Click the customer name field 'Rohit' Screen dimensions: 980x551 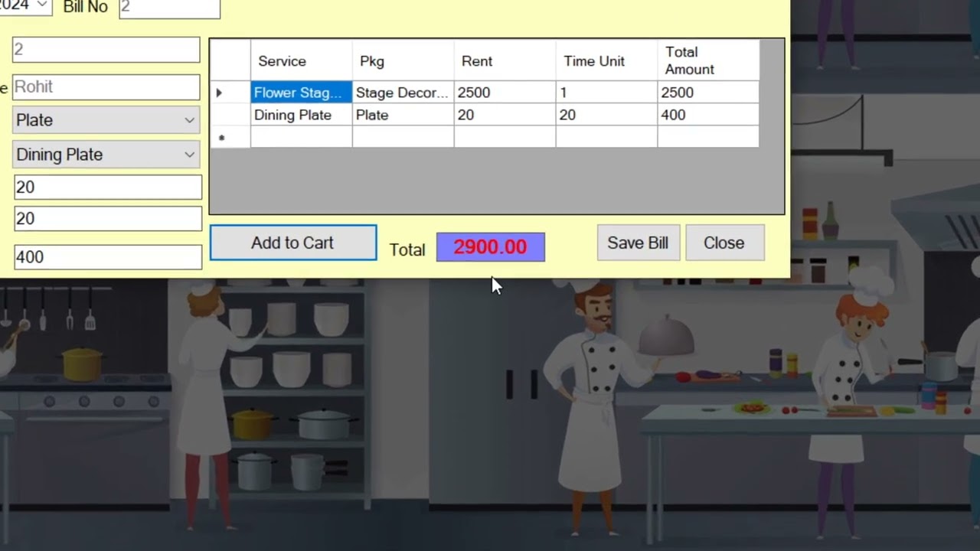tap(106, 86)
